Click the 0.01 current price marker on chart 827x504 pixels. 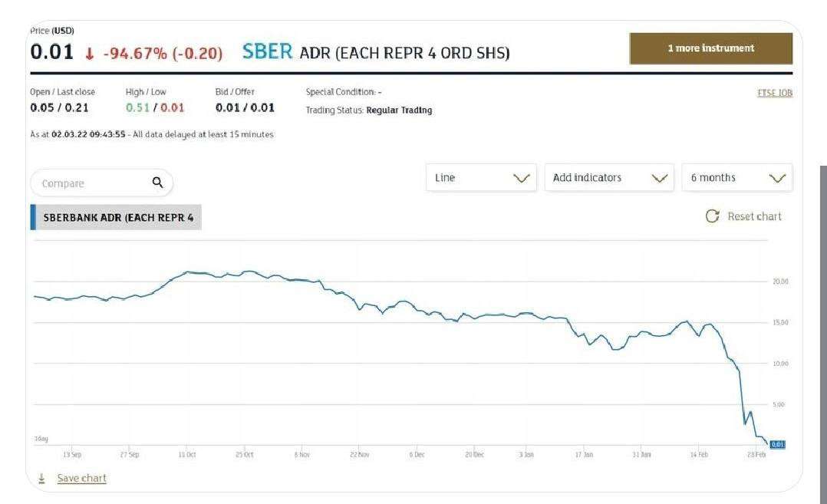pos(777,444)
